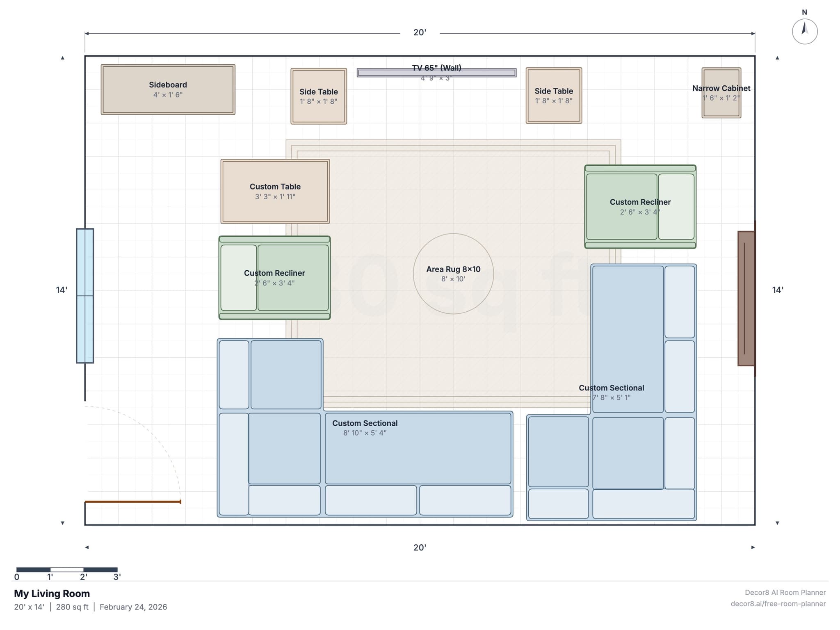Image resolution: width=840 pixels, height=630 pixels.
Task: Select the left Side Table
Action: (x=318, y=96)
